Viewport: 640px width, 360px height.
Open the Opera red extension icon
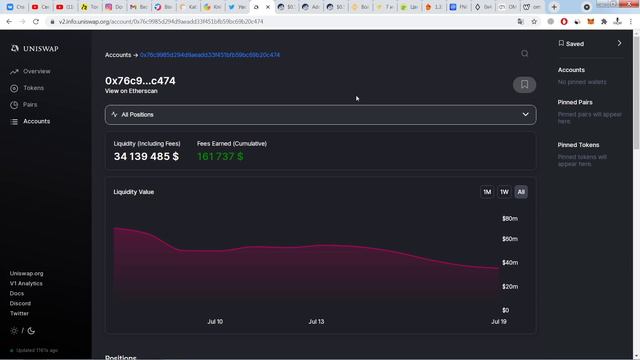[564, 22]
